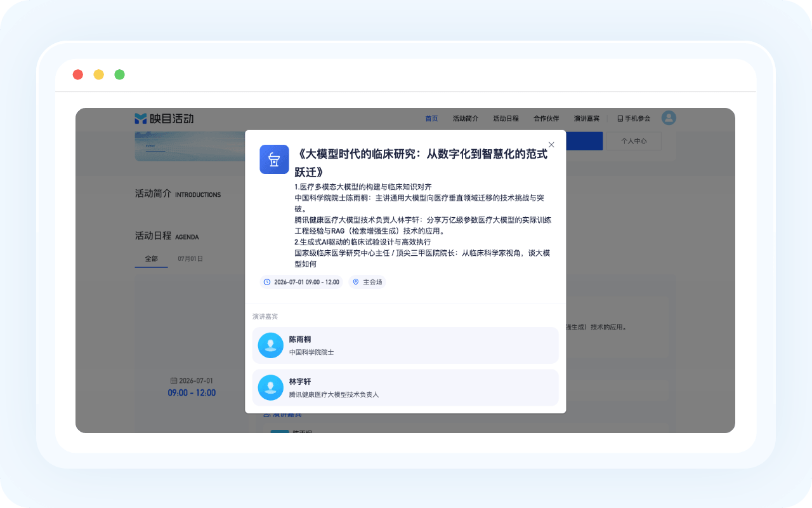Click the line 1.医疗多模态大模型的构建与临床知识对齐
812x508 pixels.
pyautogui.click(x=363, y=187)
